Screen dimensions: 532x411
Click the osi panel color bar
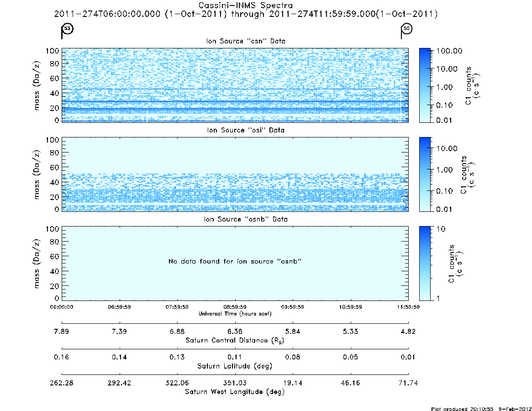tap(425, 174)
